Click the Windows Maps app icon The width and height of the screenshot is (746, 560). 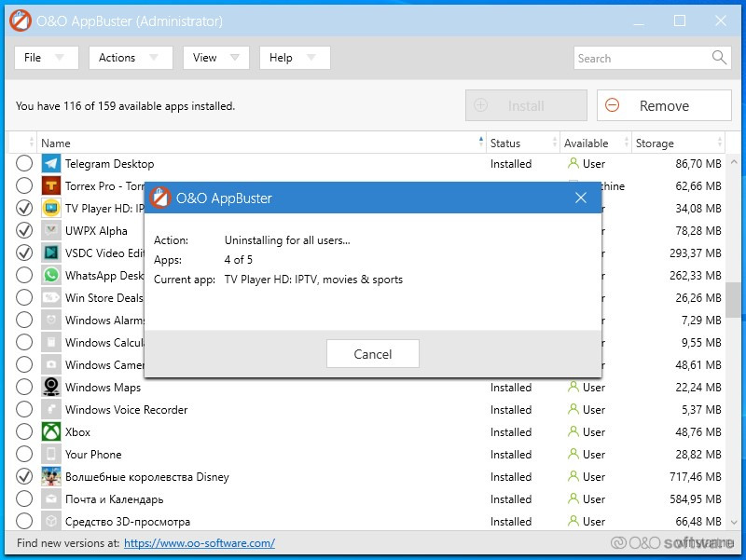[51, 387]
